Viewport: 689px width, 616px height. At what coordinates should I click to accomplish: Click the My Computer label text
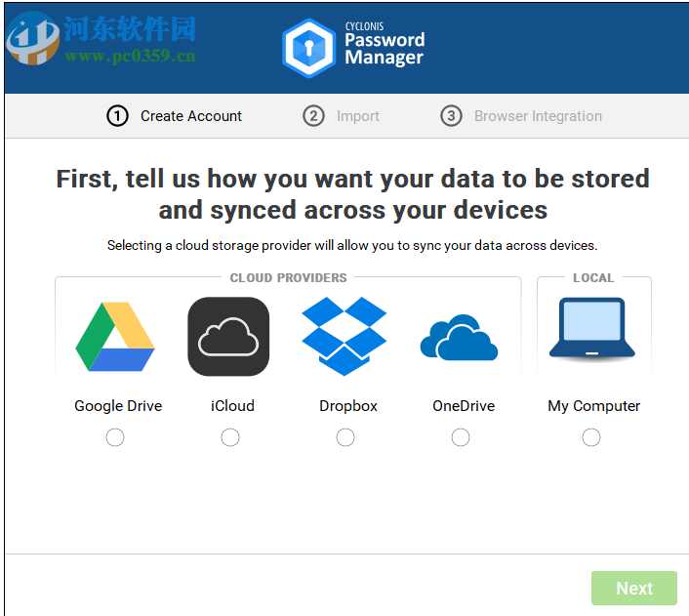point(593,406)
